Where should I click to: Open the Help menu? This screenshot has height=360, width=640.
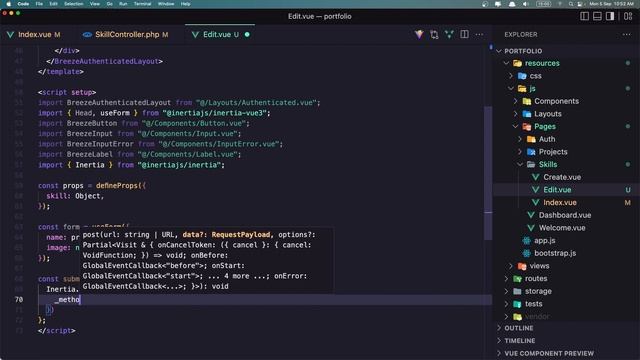tap(185, 4)
